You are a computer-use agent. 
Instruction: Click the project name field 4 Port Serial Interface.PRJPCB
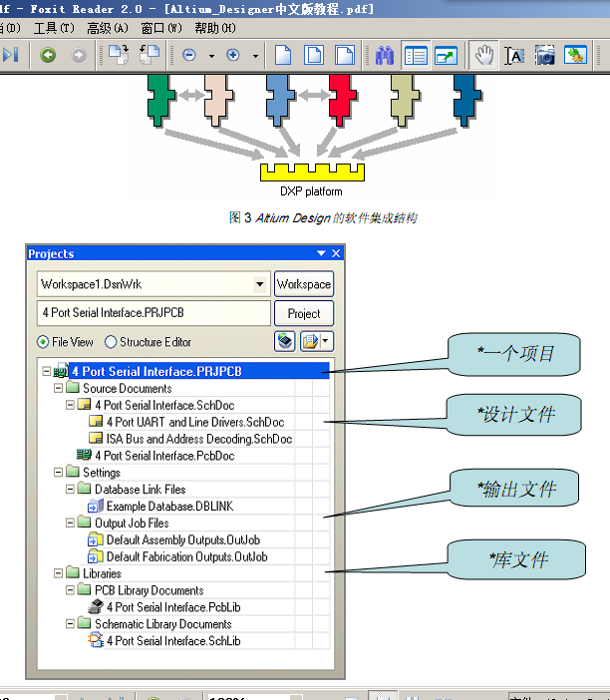click(153, 312)
